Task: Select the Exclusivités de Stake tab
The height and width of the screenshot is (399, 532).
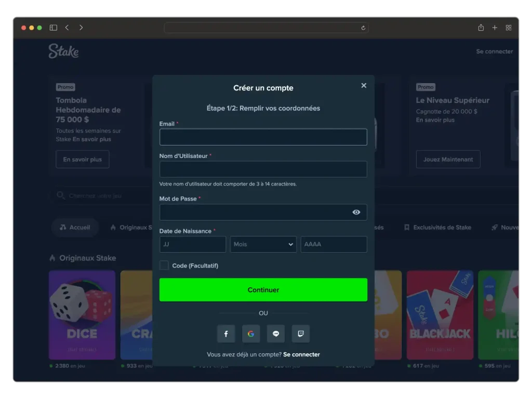Action: [437, 228]
